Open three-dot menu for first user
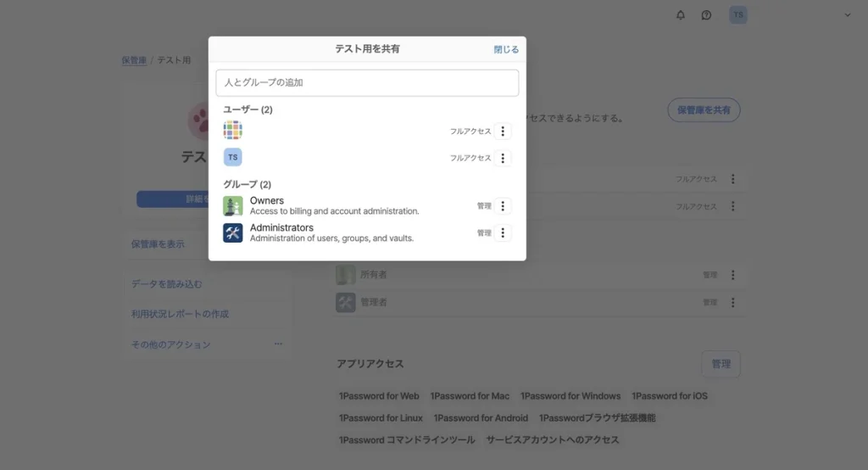 503,131
